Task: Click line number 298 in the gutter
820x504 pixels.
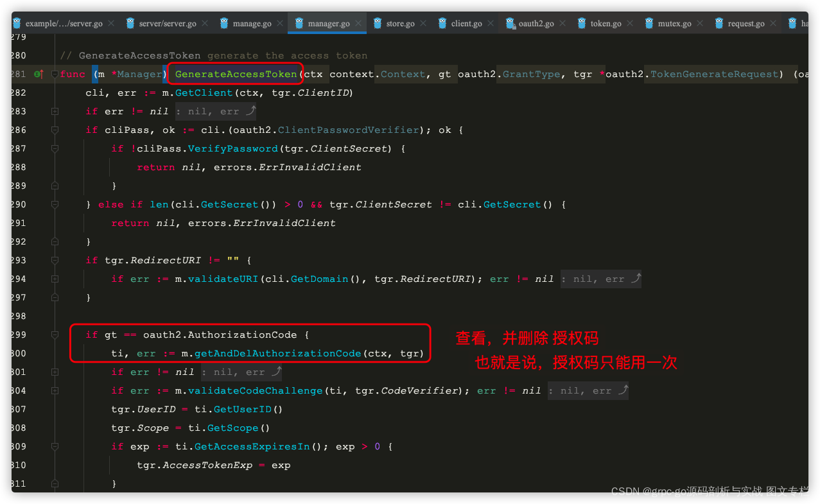Action: pyautogui.click(x=19, y=317)
